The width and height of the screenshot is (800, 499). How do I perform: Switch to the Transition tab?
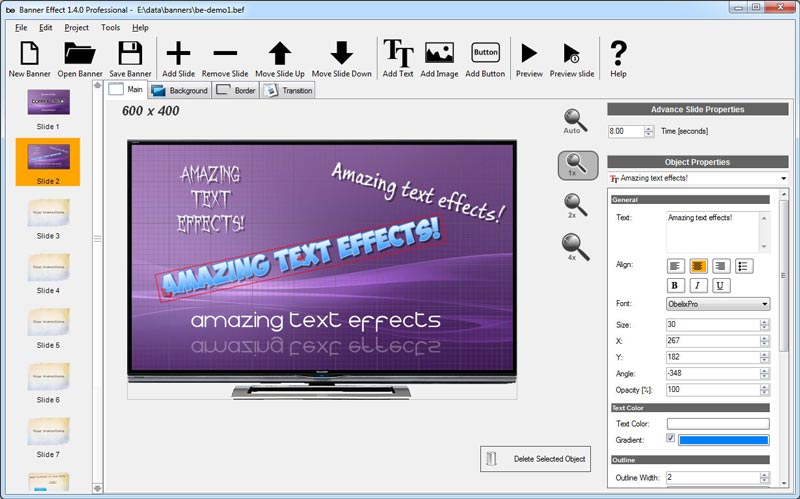(288, 90)
